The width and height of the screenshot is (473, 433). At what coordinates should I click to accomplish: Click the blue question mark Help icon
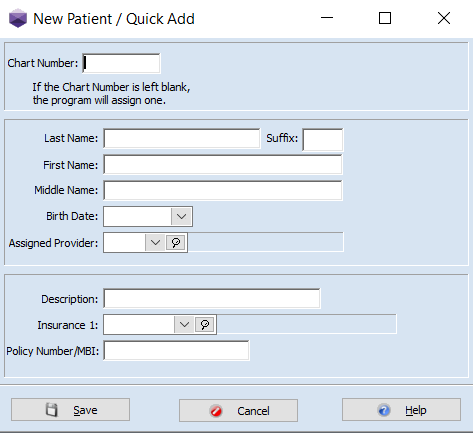[384, 410]
